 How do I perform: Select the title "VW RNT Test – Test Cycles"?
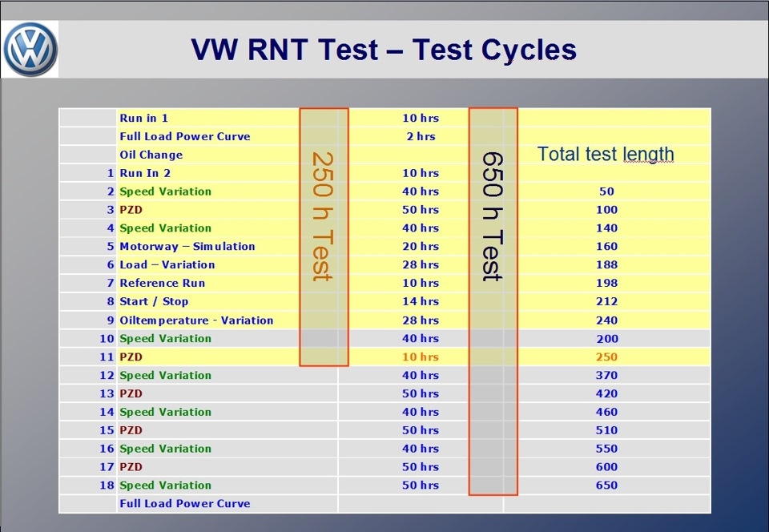(x=384, y=50)
